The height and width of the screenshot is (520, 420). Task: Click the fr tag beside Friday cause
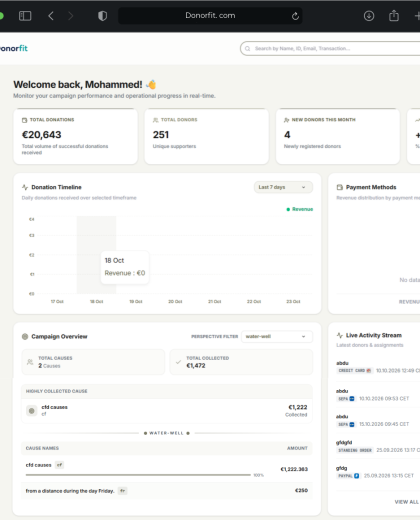click(x=123, y=491)
